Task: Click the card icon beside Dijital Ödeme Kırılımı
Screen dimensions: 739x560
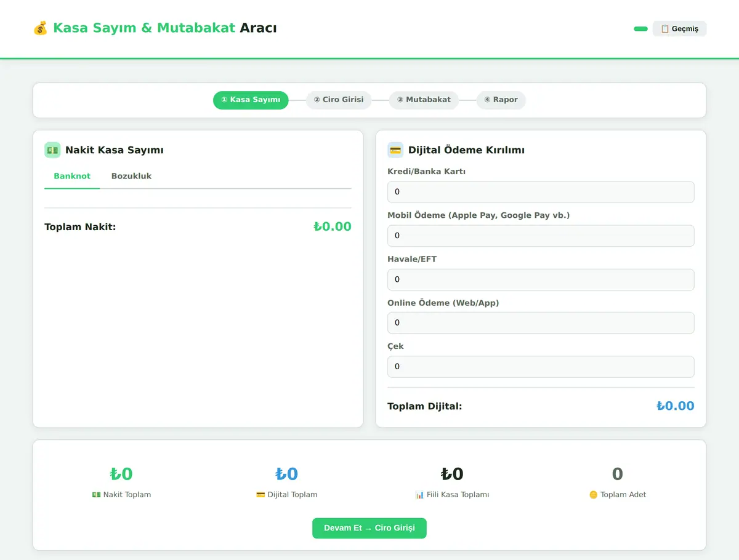Action: 395,150
